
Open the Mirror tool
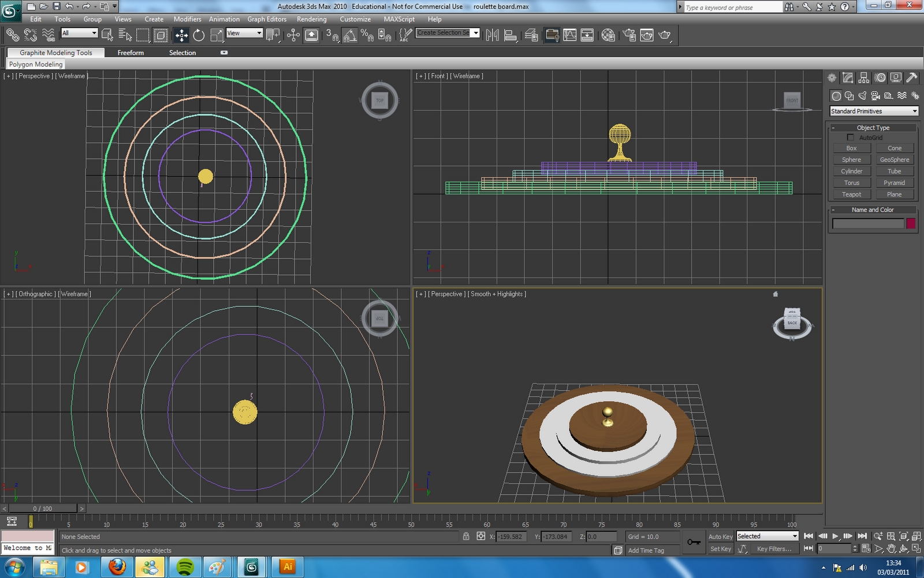coord(492,35)
